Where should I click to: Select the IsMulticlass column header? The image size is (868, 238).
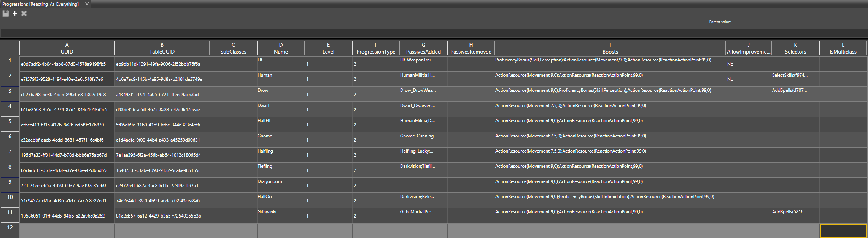(x=843, y=48)
